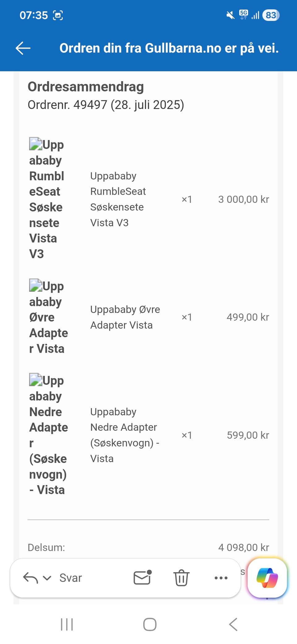Delete the email with the trash icon
The width and height of the screenshot is (297, 644).
click(181, 578)
